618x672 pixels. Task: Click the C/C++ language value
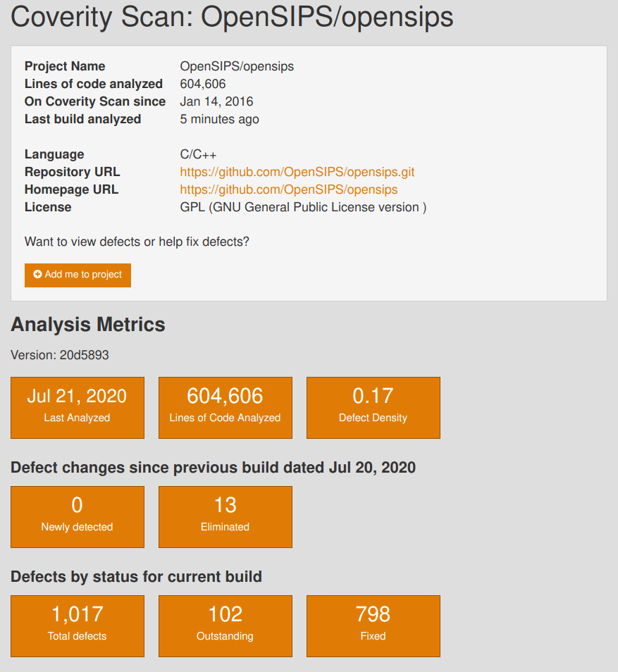198,154
